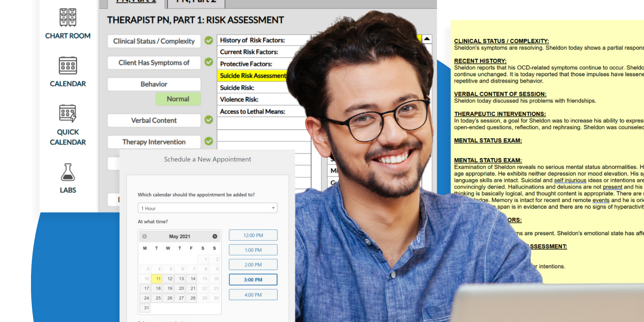
Task: Click the Therapy Intervention button
Action: [x=154, y=142]
